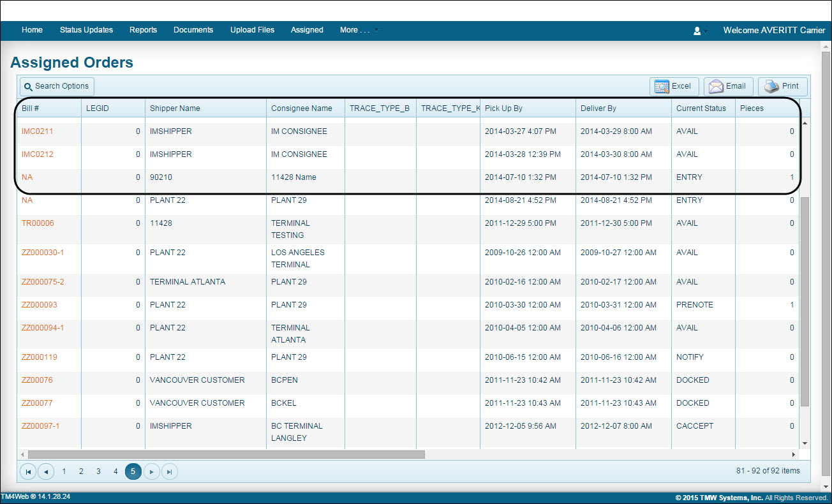Image resolution: width=832 pixels, height=504 pixels.
Task: Sort by the Shipper Name column header
Action: pyautogui.click(x=206, y=108)
